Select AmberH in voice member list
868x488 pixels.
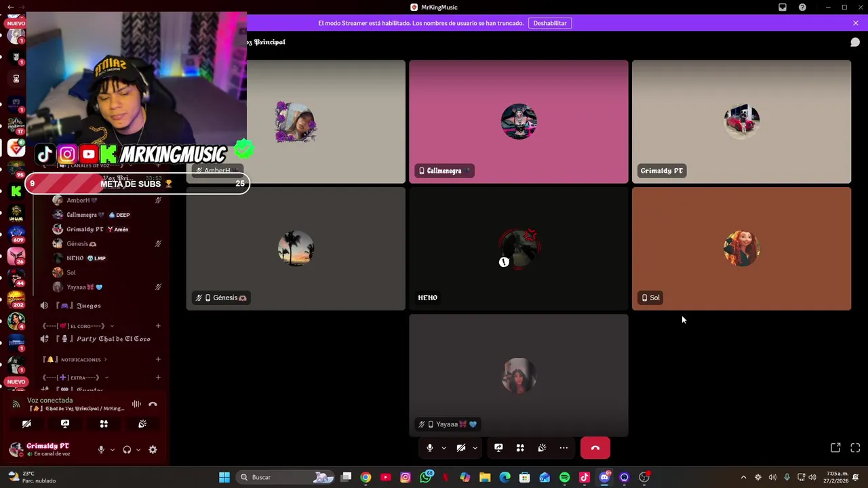point(107,201)
